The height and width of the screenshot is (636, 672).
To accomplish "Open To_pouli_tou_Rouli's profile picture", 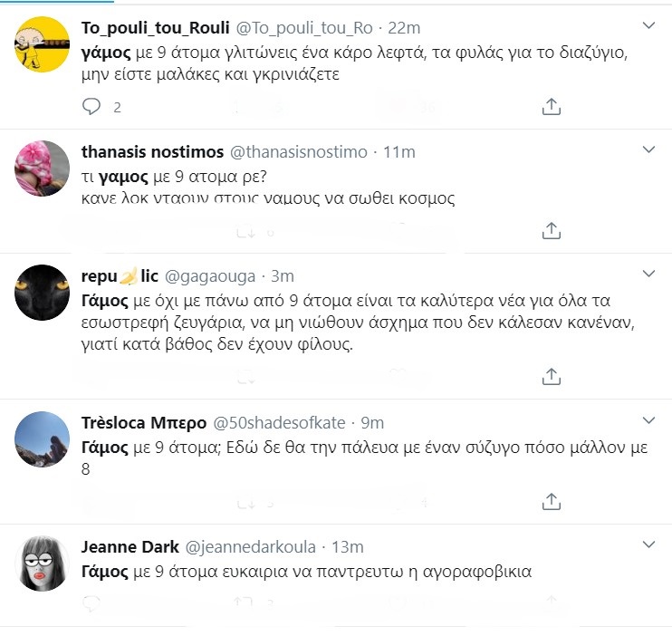I will [x=43, y=44].
